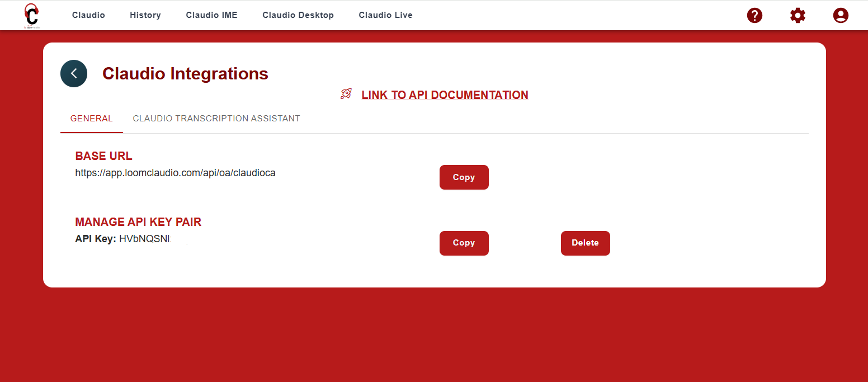868x382 pixels.
Task: Click the rocket icon beside the documentation link
Action: pos(346,94)
